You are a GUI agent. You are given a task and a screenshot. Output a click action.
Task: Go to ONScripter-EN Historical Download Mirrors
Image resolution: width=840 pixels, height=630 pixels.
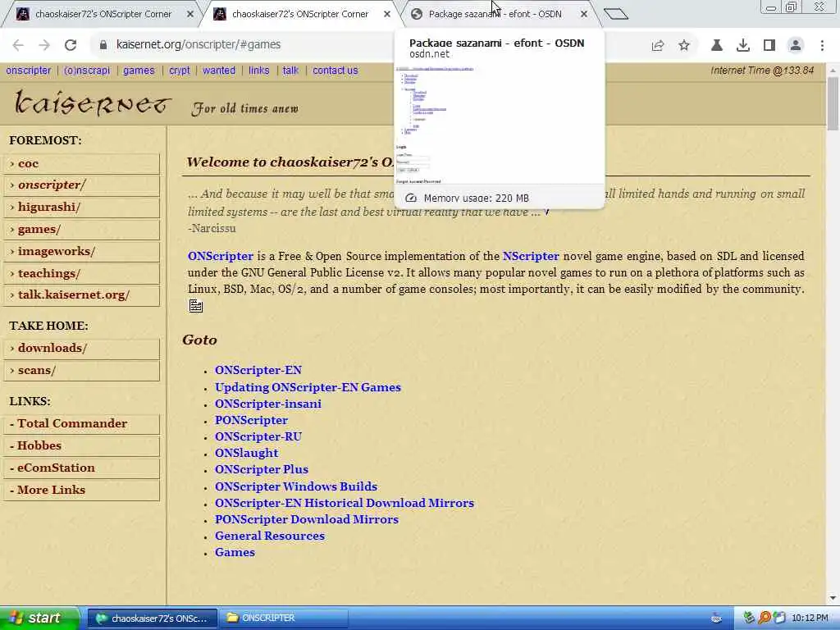click(x=345, y=503)
